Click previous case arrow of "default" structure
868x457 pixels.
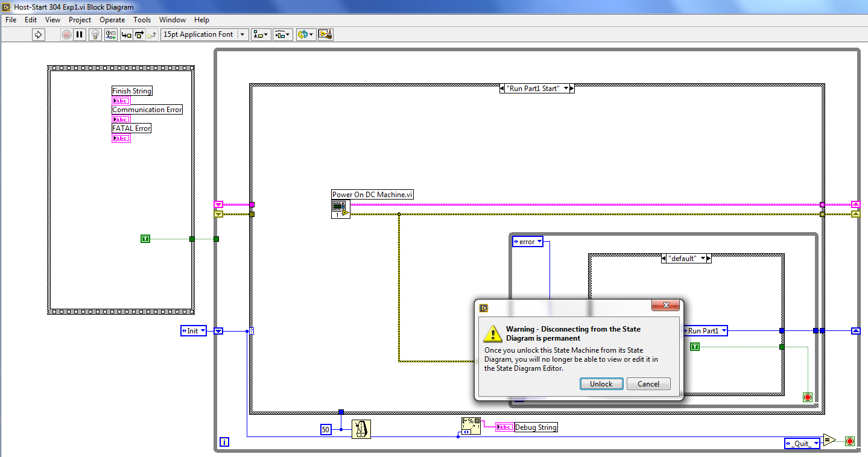(x=664, y=258)
